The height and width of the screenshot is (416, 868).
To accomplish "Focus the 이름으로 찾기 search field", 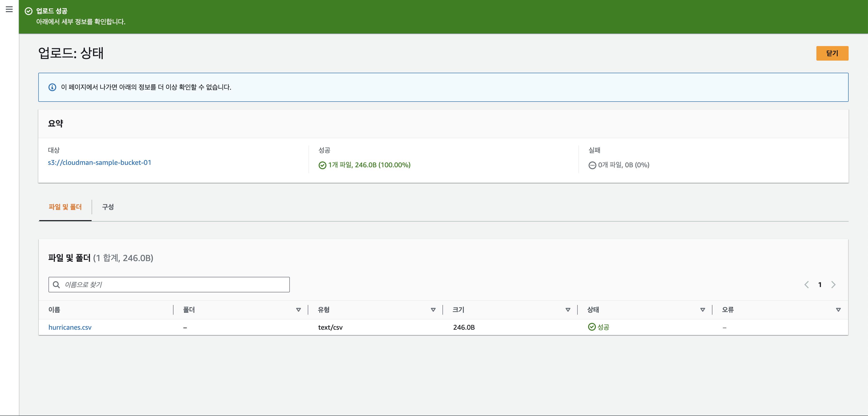I will click(x=175, y=285).
